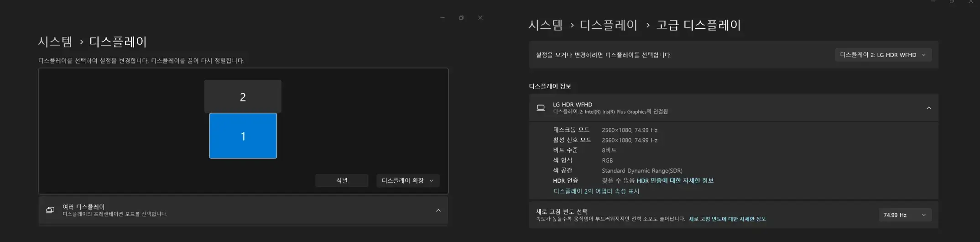Close the left 디스플레이 window

(480, 18)
